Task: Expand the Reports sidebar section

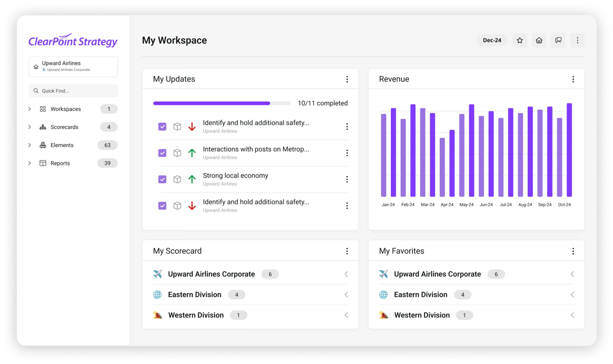Action: [x=30, y=163]
